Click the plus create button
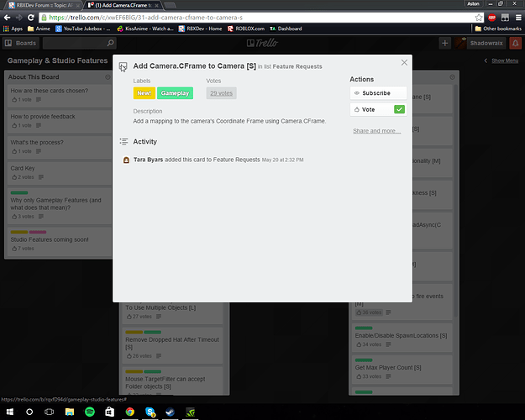525x420 pixels. pyautogui.click(x=444, y=43)
